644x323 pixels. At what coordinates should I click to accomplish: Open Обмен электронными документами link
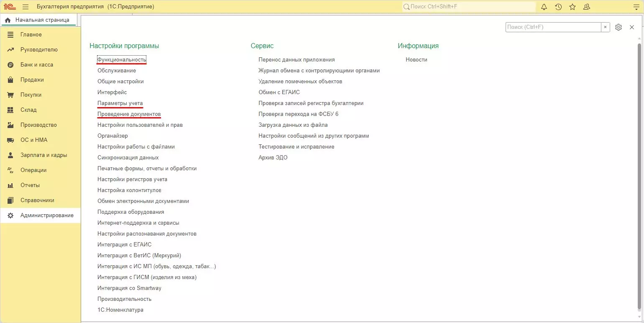(143, 201)
